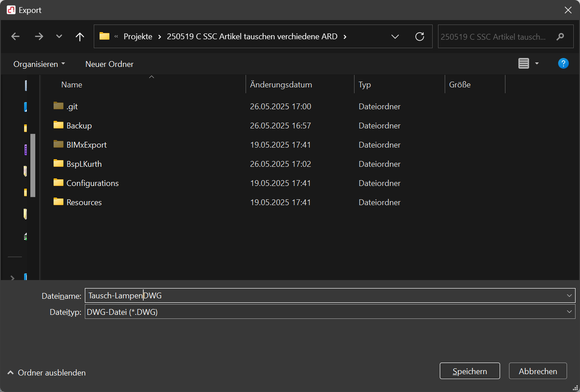
Task: Click date 26.05.2025 17:00
Action: click(280, 107)
